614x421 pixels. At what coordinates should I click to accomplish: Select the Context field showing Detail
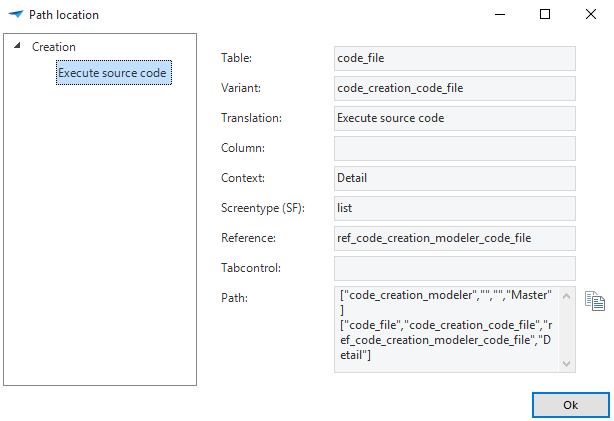pyautogui.click(x=454, y=178)
